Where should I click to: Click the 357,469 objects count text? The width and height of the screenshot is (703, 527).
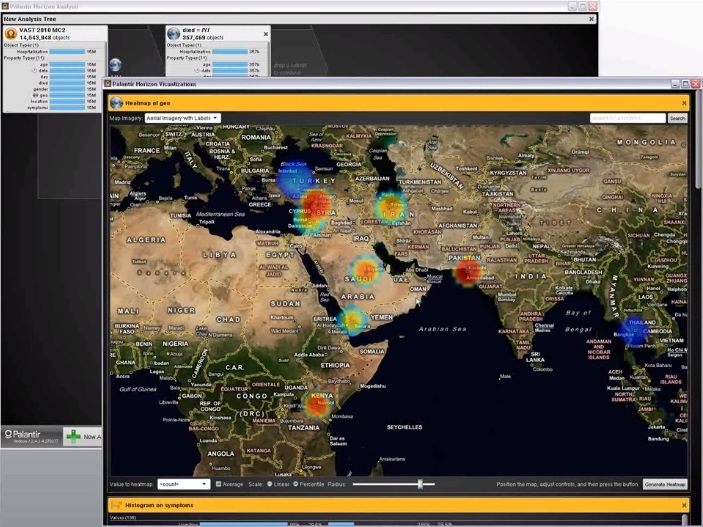(x=203, y=38)
